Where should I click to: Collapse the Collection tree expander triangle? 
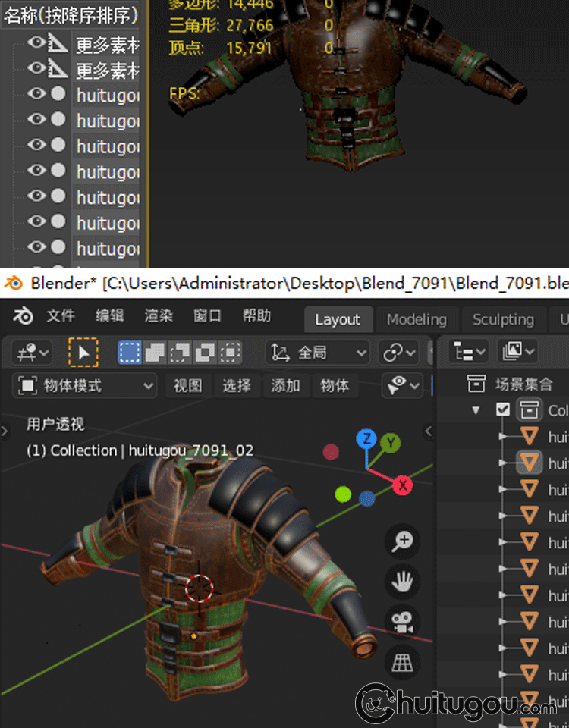[476, 410]
